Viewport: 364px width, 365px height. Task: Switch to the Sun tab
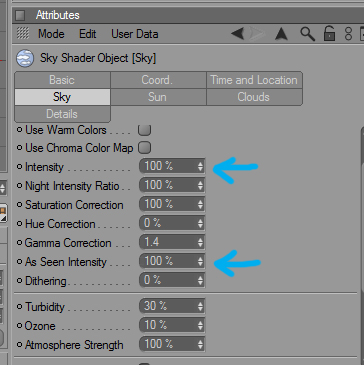point(158,97)
